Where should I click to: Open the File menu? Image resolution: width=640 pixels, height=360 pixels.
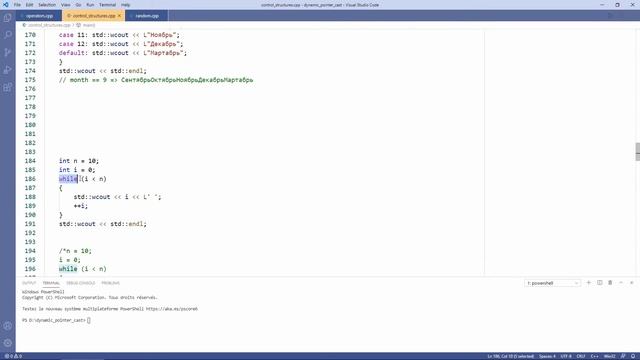pyautogui.click(x=17, y=5)
